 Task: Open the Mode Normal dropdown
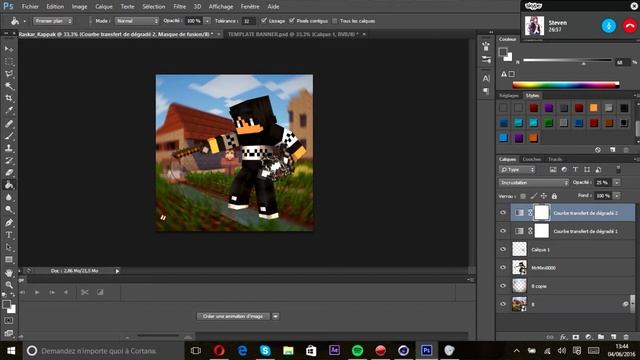pos(137,20)
